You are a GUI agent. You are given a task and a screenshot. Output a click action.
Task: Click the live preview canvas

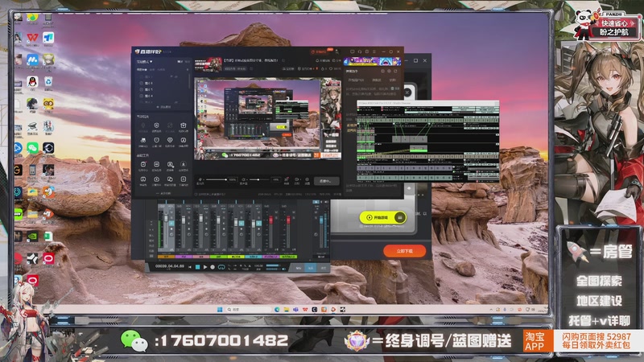268,119
